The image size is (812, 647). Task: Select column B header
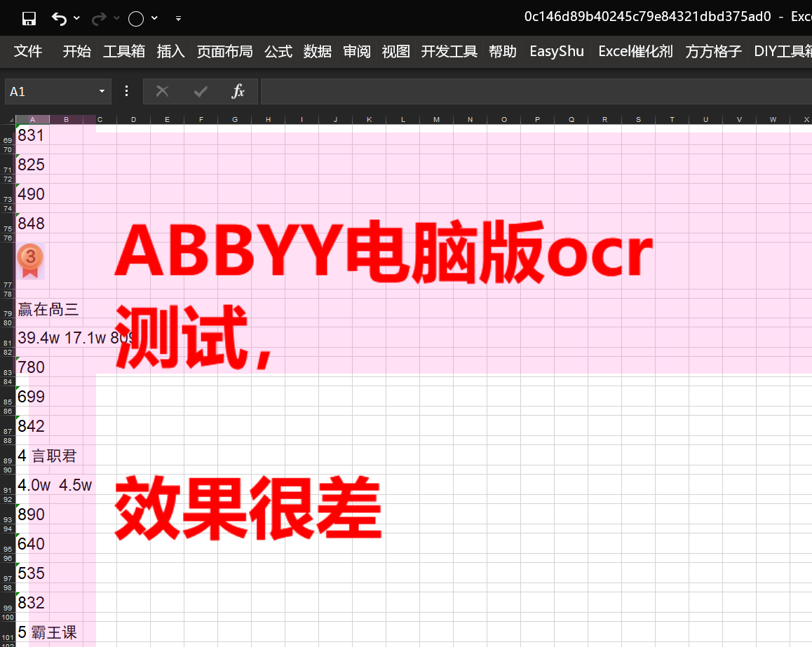pos(67,120)
